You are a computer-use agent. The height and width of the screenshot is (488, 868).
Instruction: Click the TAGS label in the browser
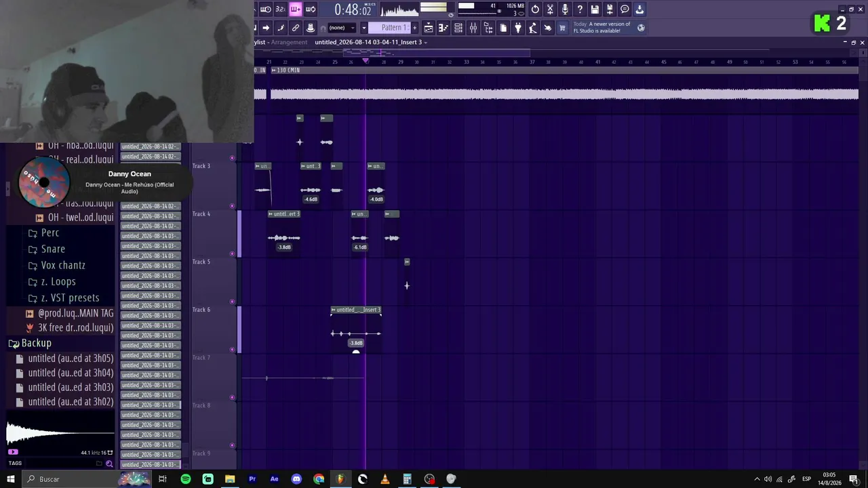point(15,464)
